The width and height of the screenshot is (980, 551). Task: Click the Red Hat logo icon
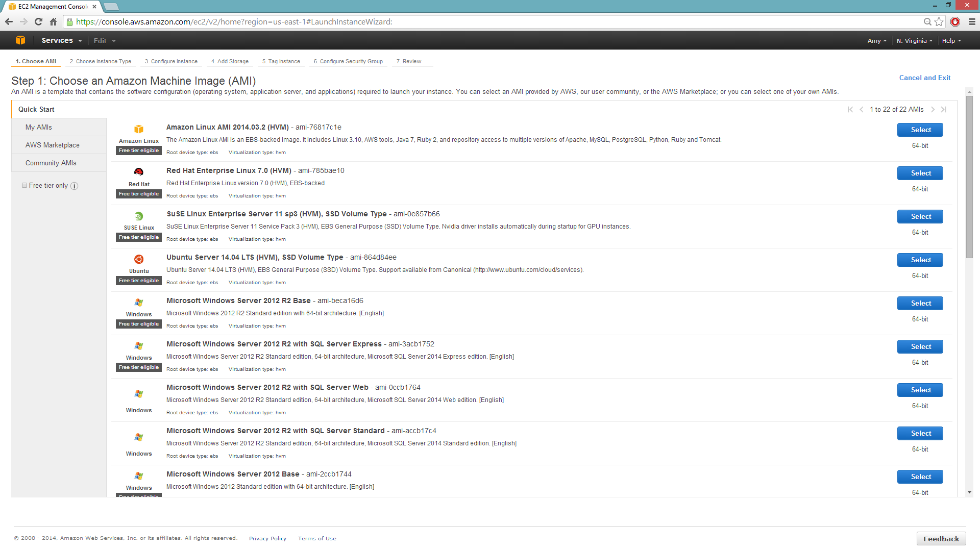coord(138,172)
